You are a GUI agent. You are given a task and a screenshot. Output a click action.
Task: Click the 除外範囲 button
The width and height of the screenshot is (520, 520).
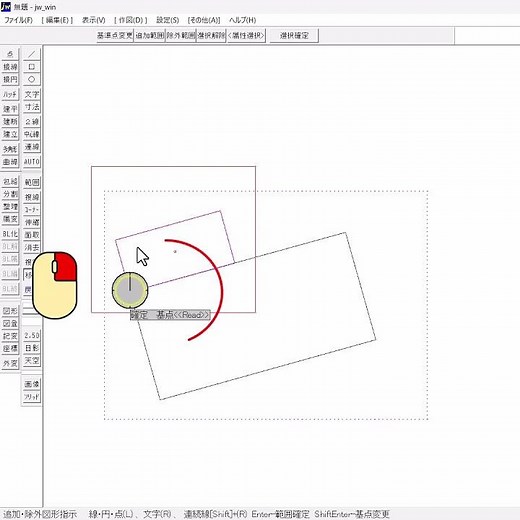pyautogui.click(x=181, y=35)
